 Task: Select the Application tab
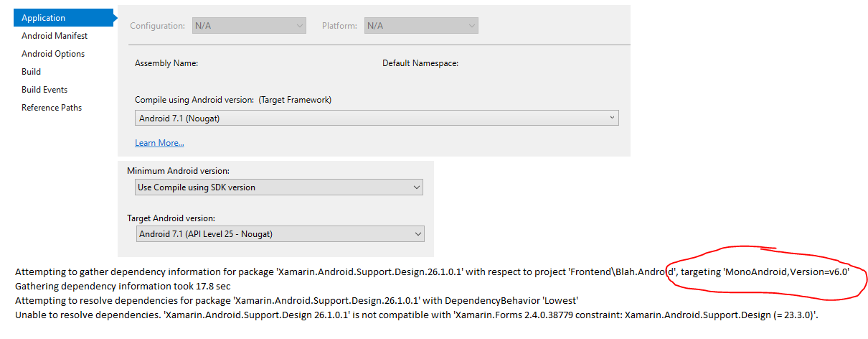click(x=63, y=18)
